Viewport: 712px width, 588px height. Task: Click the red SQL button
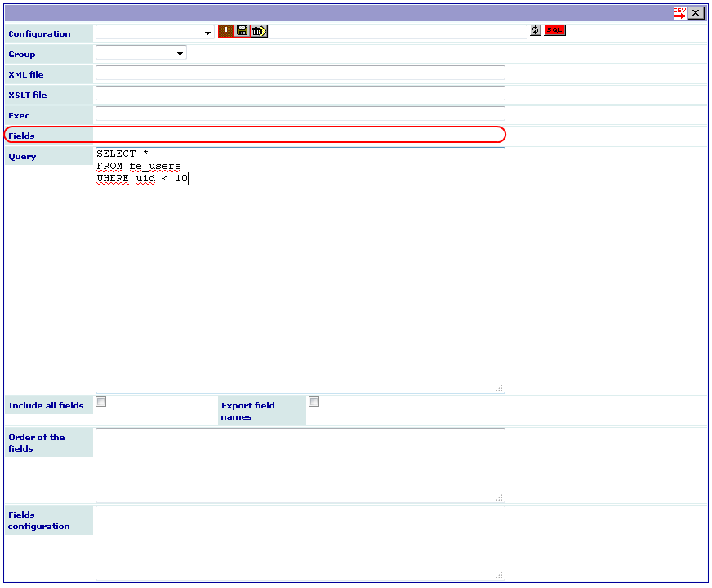tap(554, 30)
